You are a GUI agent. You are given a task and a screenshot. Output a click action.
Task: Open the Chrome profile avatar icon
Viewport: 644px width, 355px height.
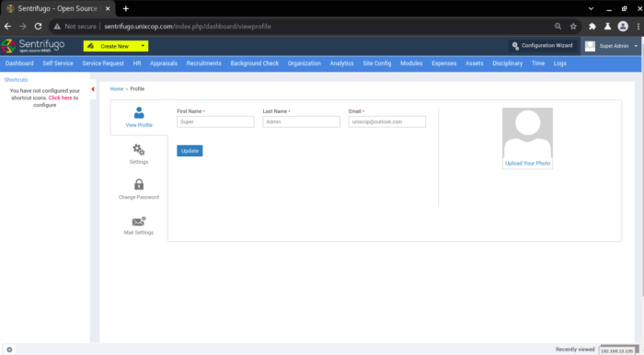(623, 27)
